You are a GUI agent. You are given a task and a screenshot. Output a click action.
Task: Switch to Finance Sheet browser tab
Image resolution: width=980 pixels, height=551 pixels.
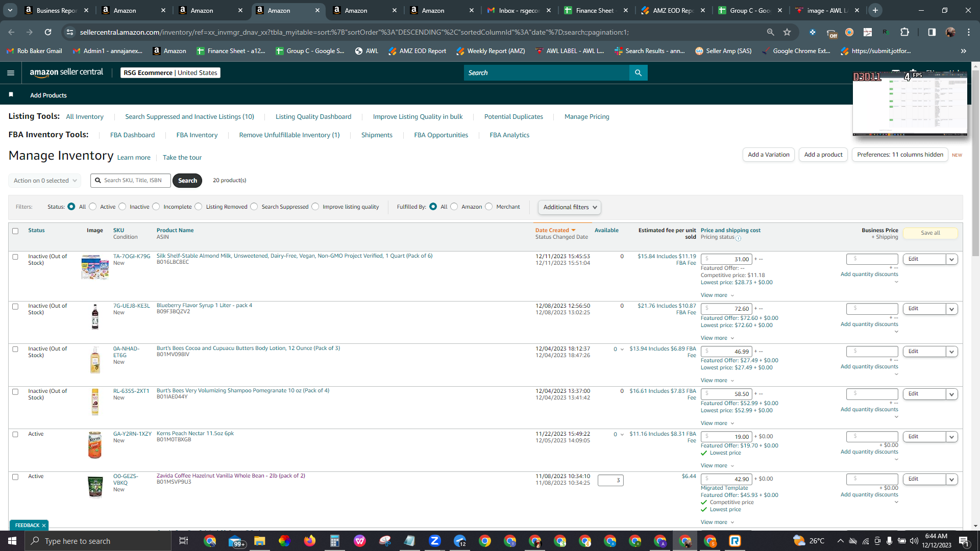[x=596, y=10]
